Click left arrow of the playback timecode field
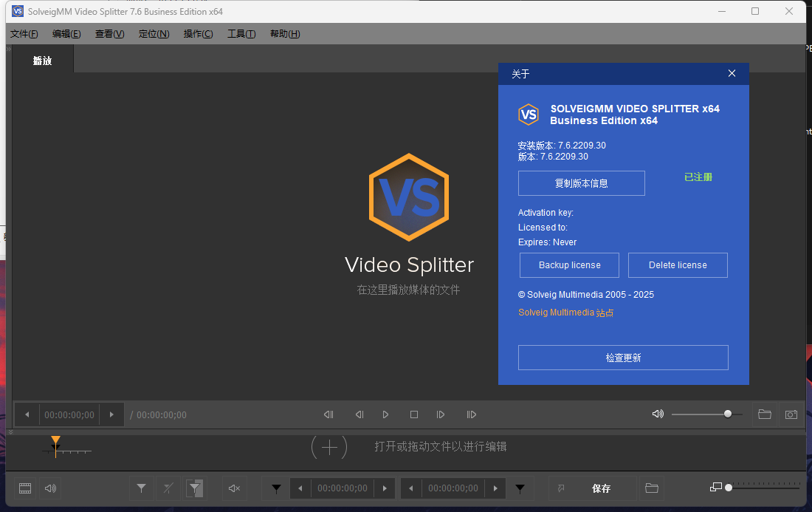The height and width of the screenshot is (512, 812). (27, 414)
